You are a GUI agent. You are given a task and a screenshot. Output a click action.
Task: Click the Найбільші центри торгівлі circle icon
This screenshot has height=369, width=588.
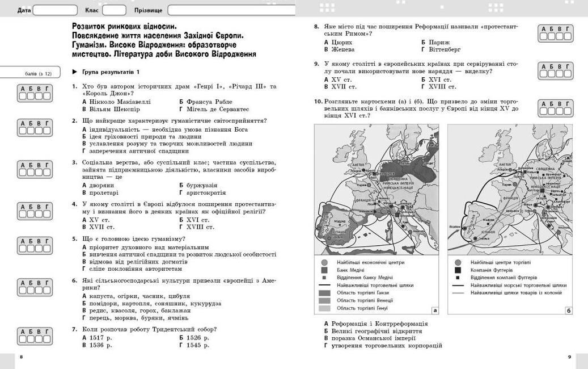tap(458, 263)
